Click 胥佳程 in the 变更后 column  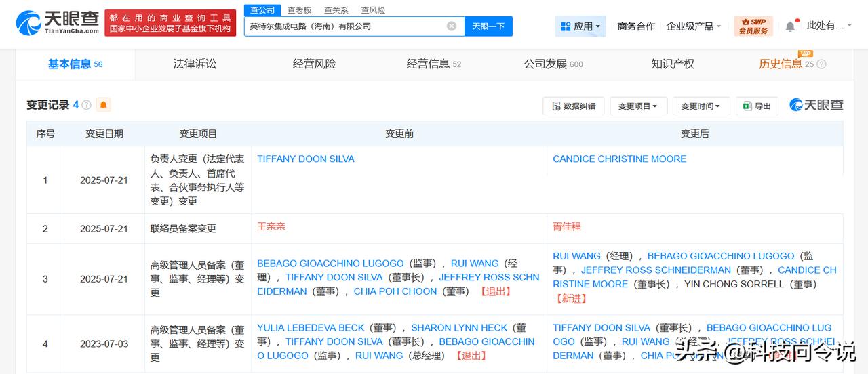click(x=567, y=226)
